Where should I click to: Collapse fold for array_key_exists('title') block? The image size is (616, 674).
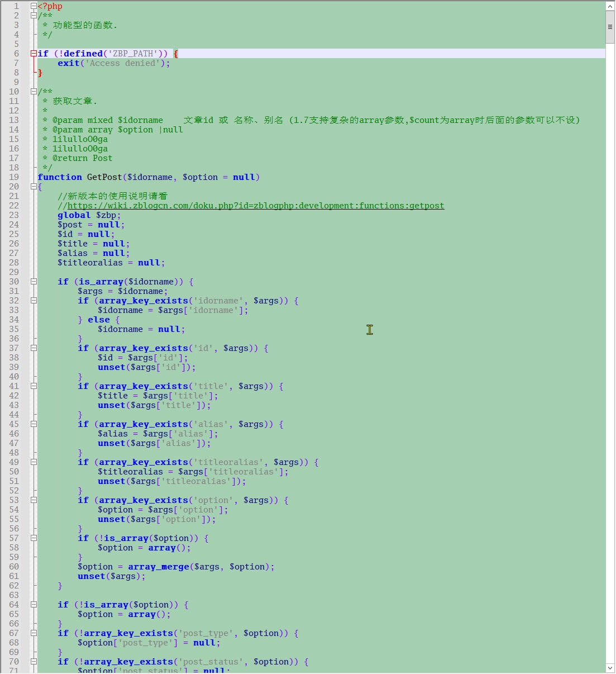click(34, 386)
